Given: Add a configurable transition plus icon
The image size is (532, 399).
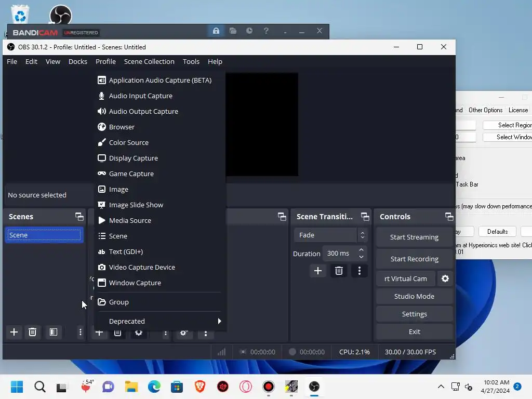Looking at the screenshot, I should 318,271.
